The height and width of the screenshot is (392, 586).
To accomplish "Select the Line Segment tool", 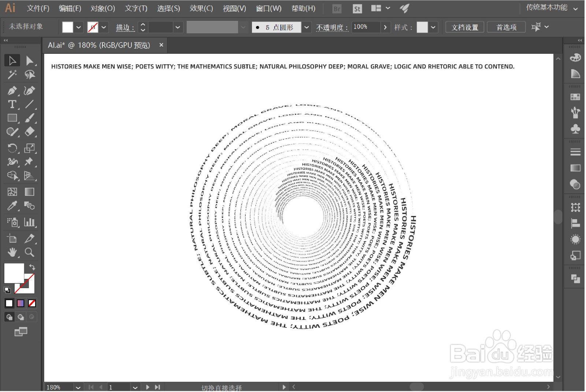I will pos(29,104).
